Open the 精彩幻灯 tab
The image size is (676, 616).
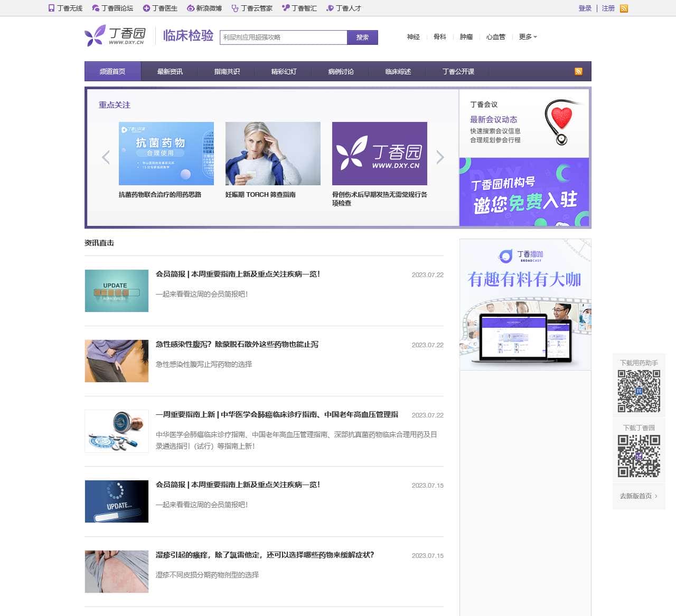[284, 71]
